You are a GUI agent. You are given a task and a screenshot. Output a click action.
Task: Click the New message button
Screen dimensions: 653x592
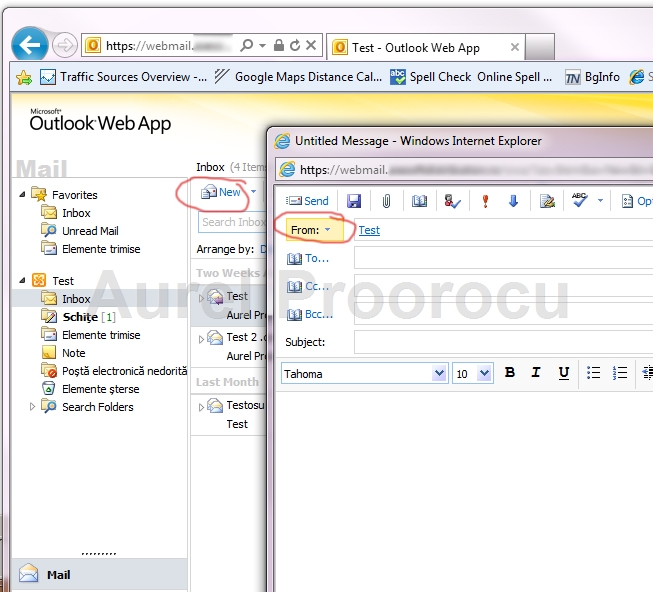(221, 192)
